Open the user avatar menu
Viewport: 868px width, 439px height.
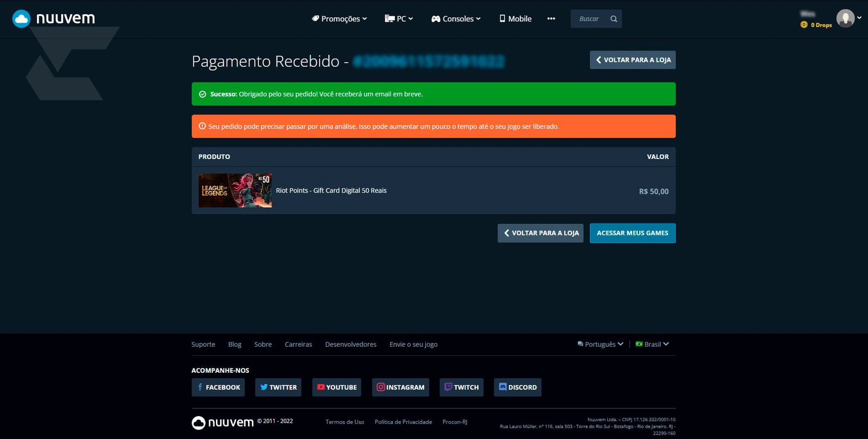pyautogui.click(x=845, y=18)
